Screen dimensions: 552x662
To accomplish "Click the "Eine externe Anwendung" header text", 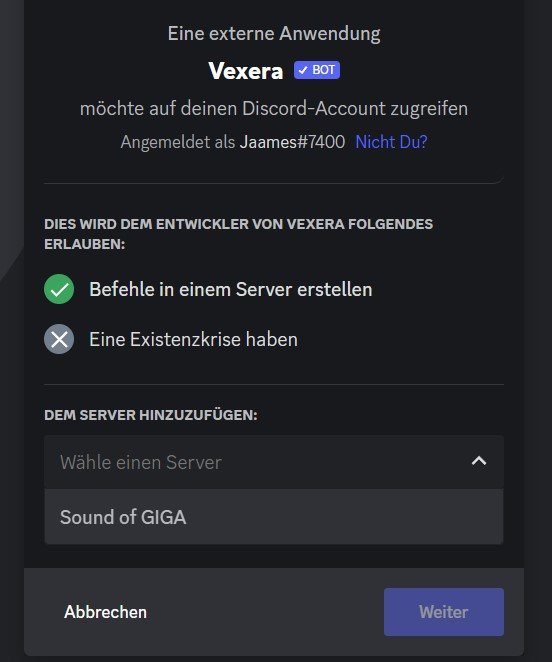I will click(274, 34).
